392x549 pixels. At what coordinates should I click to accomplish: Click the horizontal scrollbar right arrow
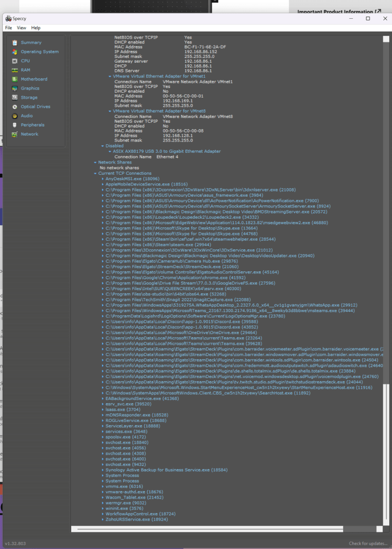point(379,529)
